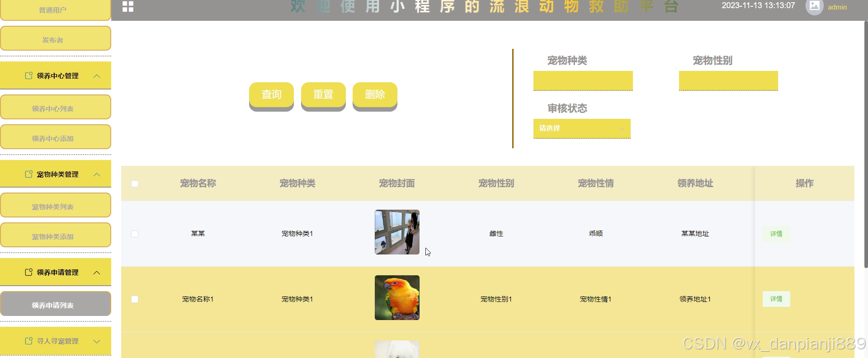Open the 审核状态 请选择 dropdown
This screenshot has width=868, height=358.
[x=582, y=128]
